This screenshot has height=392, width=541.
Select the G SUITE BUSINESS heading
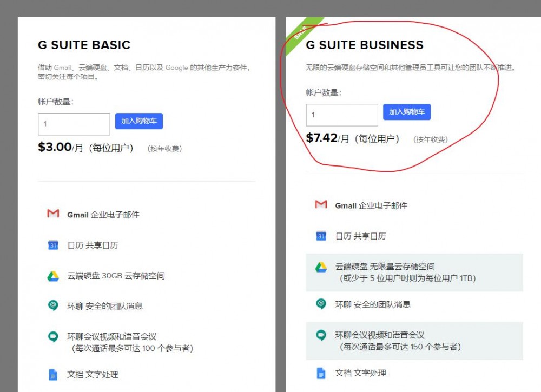coord(365,45)
